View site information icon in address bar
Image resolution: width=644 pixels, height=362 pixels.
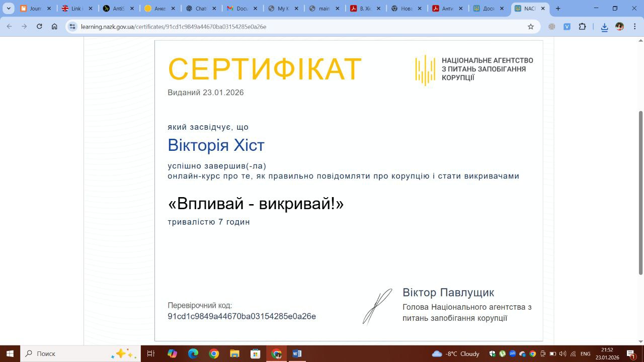point(72,27)
